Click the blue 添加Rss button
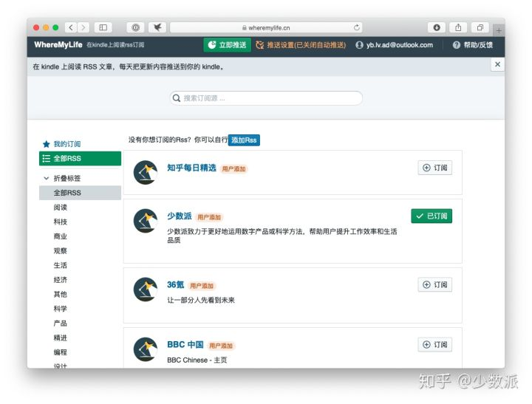The width and height of the screenshot is (532, 404). click(244, 140)
